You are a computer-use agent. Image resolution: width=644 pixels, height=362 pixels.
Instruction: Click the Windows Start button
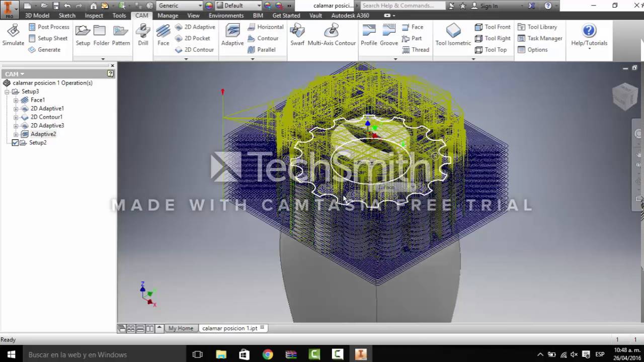11,354
